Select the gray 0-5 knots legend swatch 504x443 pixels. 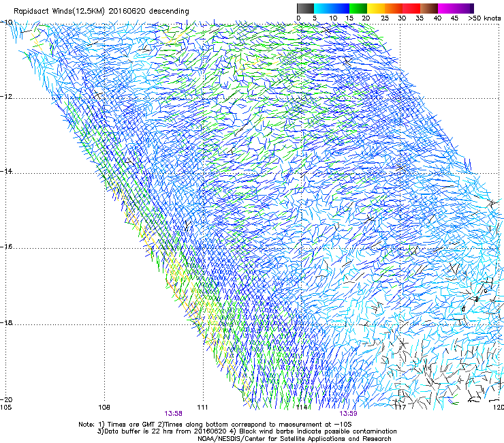(x=306, y=8)
